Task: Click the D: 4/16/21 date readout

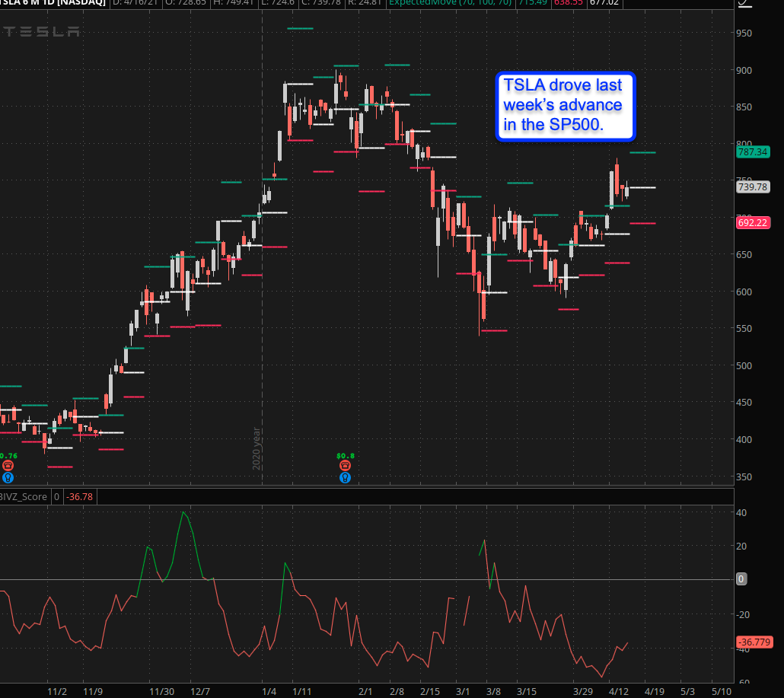Action: [135, 3]
